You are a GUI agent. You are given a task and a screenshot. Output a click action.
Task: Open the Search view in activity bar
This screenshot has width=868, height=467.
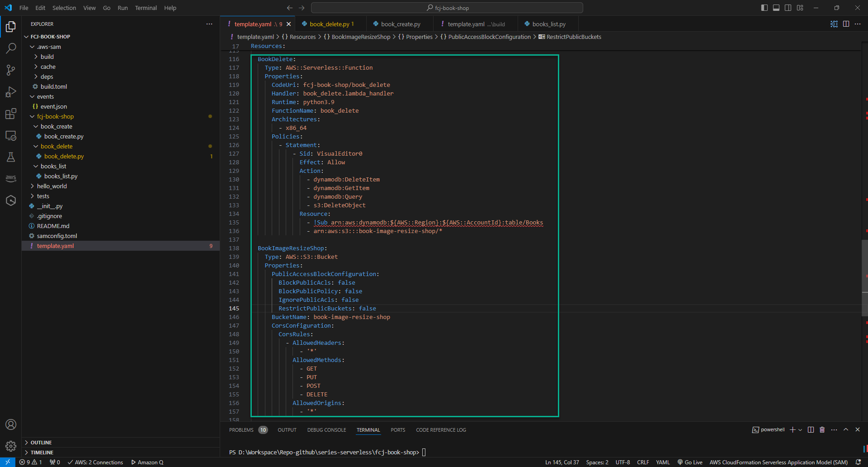tap(11, 48)
